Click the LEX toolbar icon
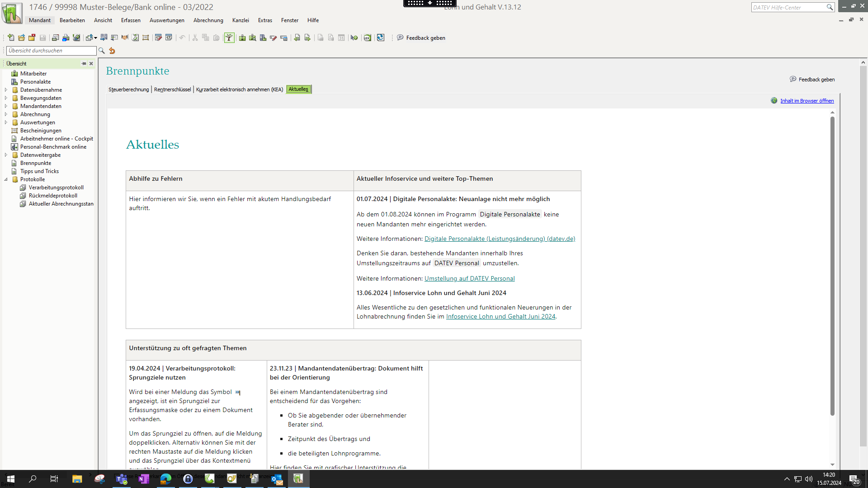 (x=368, y=38)
